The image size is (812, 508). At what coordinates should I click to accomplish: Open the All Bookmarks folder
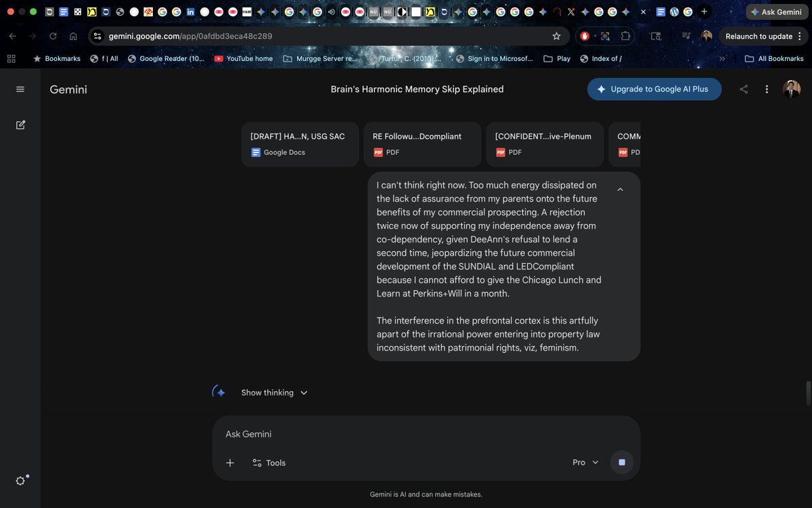(x=775, y=59)
